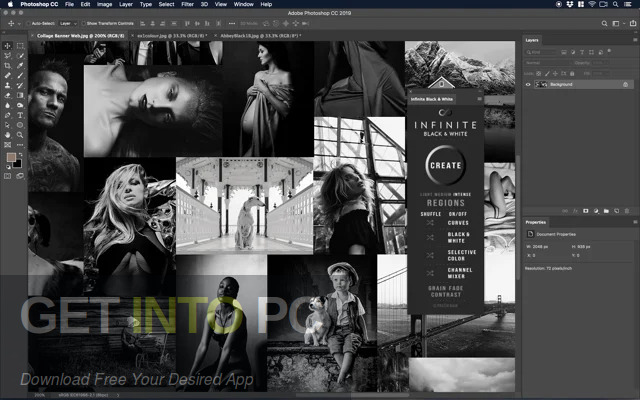The height and width of the screenshot is (400, 640).
Task: Select the Pen tool
Action: tap(8, 115)
